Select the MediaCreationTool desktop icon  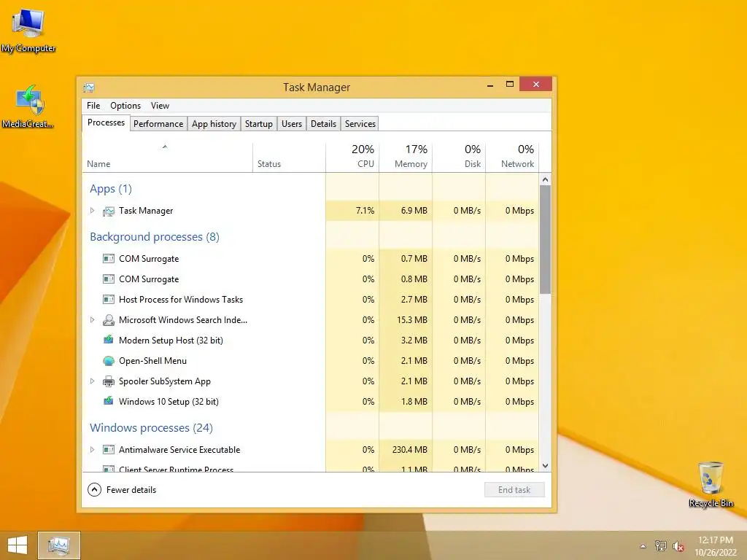(28, 106)
